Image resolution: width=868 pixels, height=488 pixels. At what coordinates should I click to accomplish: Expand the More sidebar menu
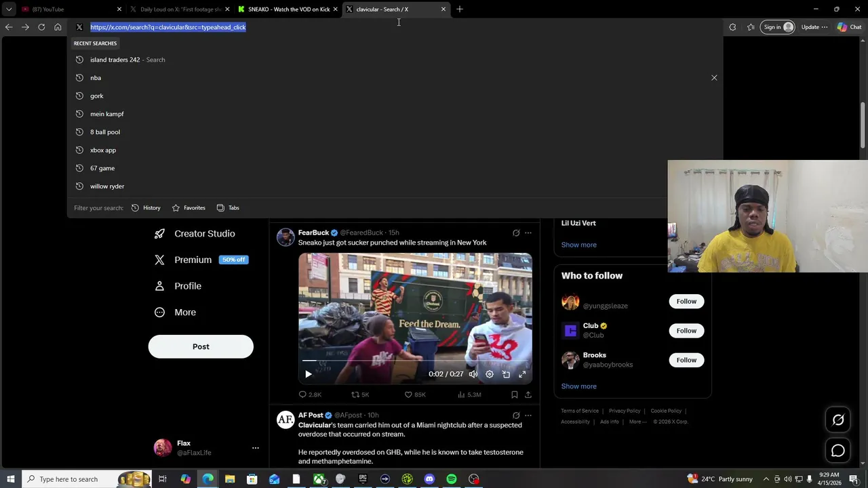tap(175, 312)
